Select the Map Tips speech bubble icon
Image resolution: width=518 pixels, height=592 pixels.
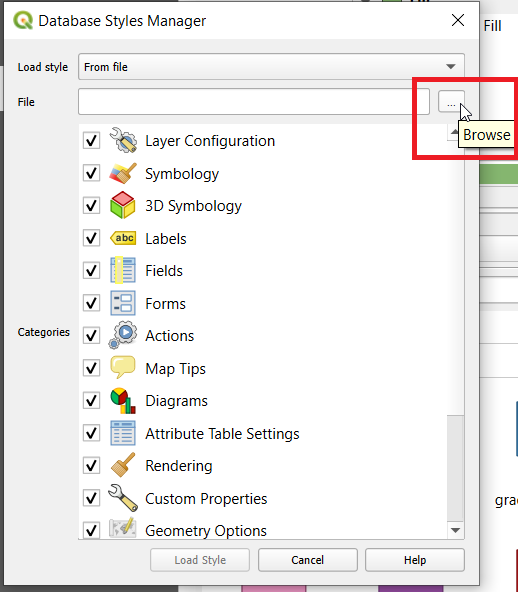(123, 367)
